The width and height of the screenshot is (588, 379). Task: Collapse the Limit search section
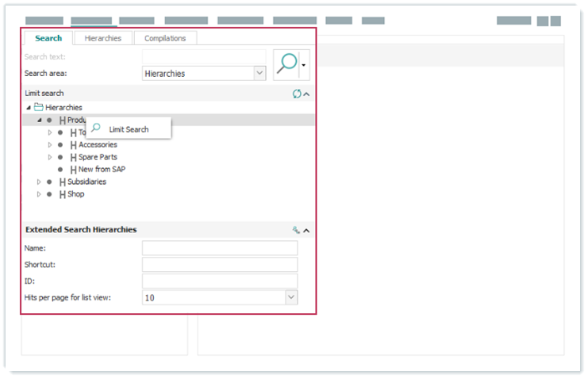pyautogui.click(x=306, y=94)
